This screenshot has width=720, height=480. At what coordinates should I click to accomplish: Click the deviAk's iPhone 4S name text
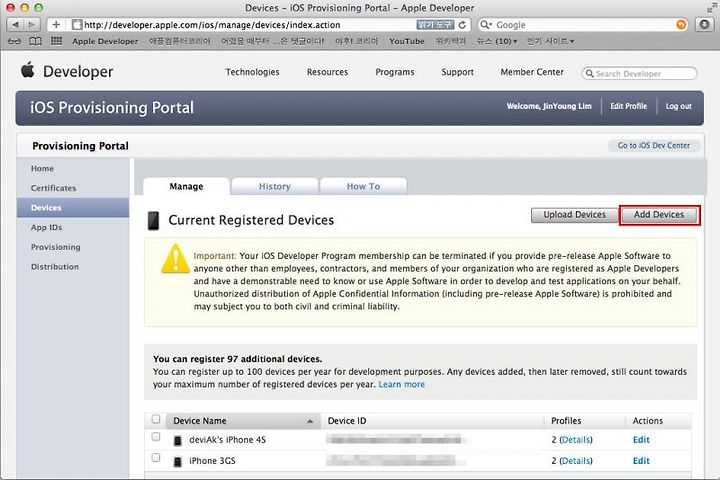click(227, 440)
